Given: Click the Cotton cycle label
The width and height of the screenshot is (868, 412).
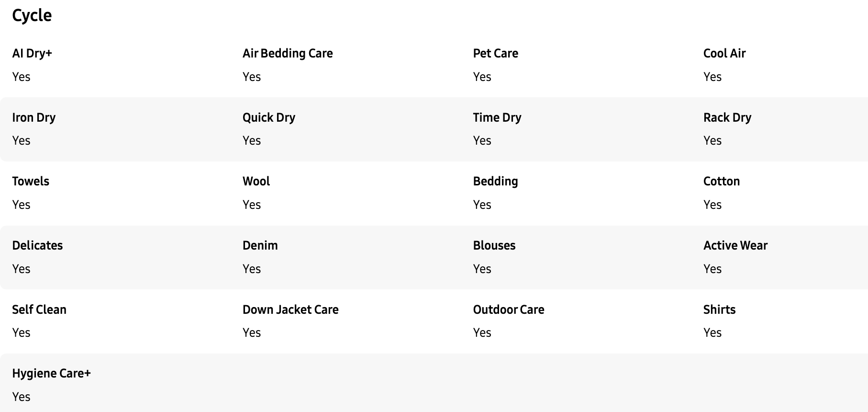Looking at the screenshot, I should pyautogui.click(x=722, y=181).
